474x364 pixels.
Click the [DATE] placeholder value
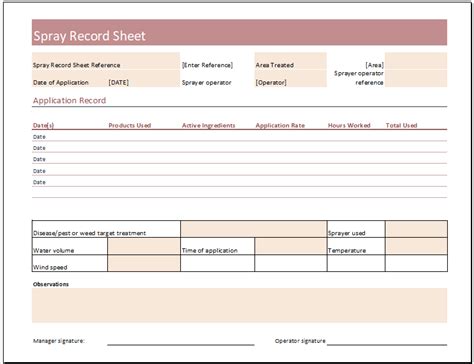[118, 82]
